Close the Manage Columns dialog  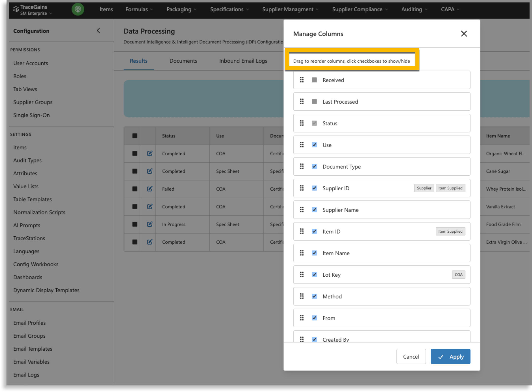tap(464, 34)
